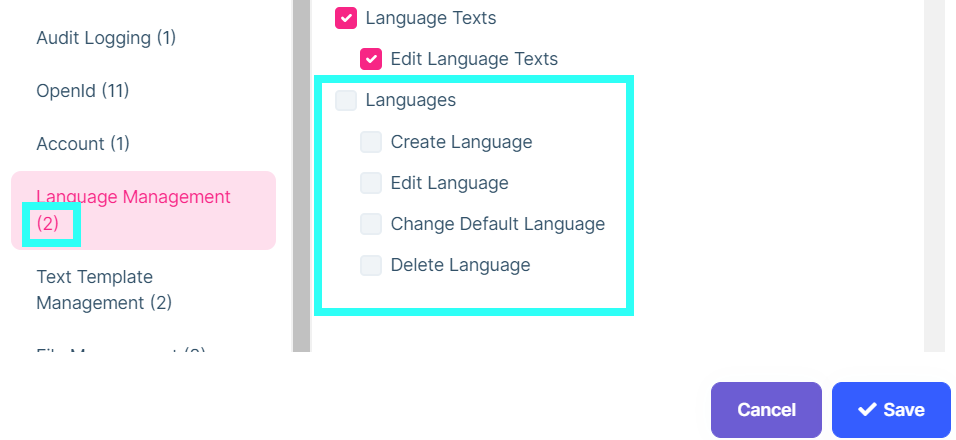Uncheck the Edit Language Texts checkbox
This screenshot has width=956, height=440.
pos(371,59)
